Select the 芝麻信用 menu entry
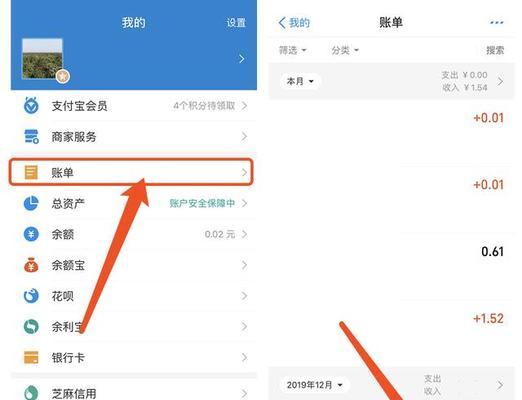 [134, 393]
